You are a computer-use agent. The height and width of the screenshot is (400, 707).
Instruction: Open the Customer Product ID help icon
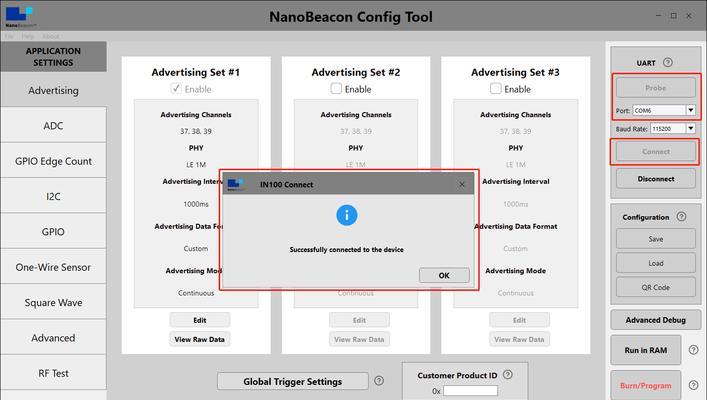click(x=507, y=374)
